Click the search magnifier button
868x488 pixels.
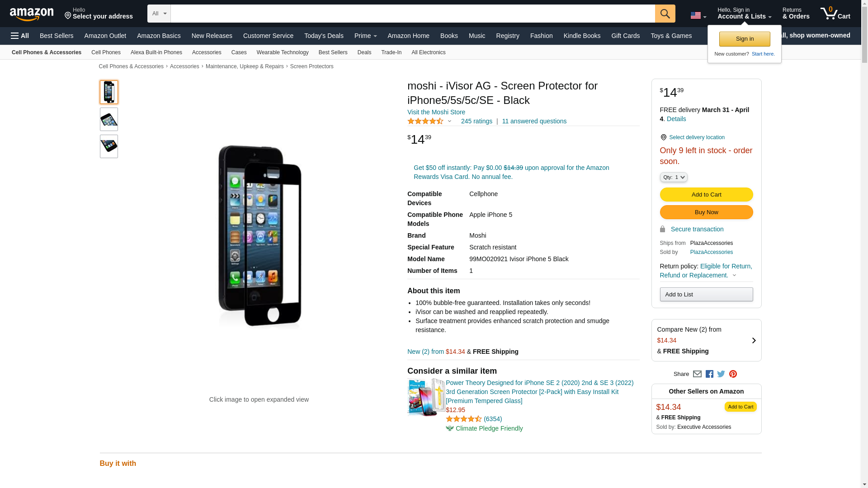coord(665,14)
